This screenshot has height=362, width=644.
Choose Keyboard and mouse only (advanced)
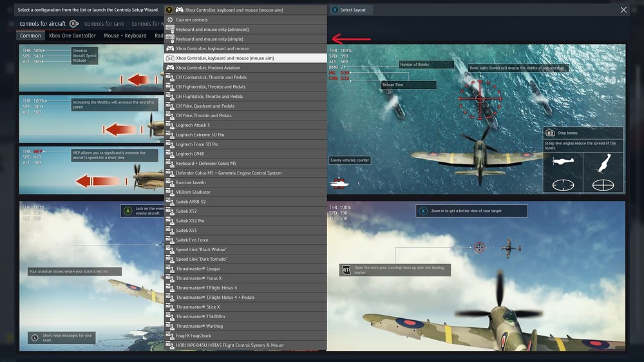245,29
